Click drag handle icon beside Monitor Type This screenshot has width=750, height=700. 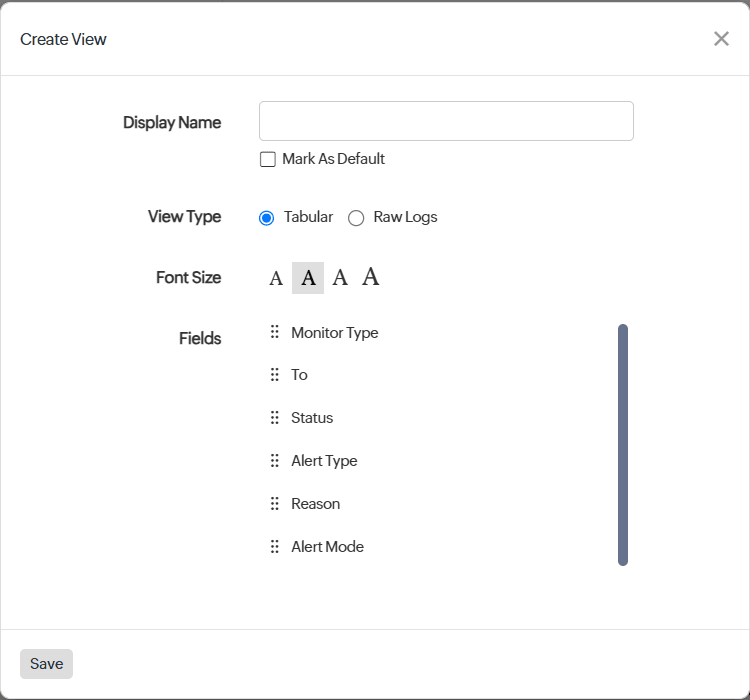pyautogui.click(x=275, y=332)
